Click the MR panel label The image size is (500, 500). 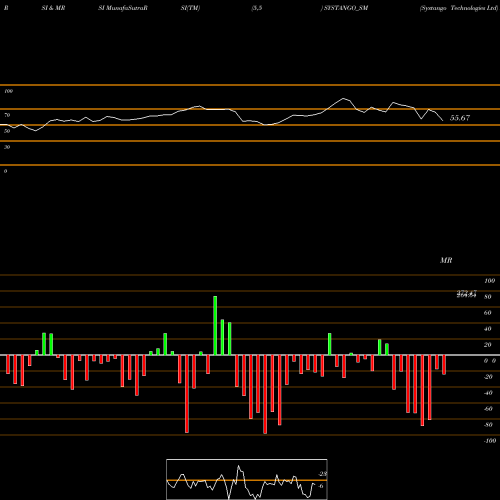[446, 260]
